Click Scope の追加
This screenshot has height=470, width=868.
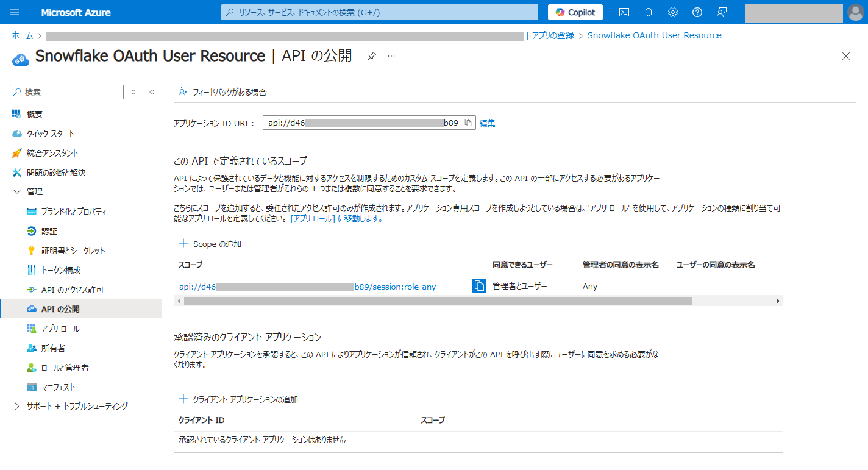[x=210, y=244]
